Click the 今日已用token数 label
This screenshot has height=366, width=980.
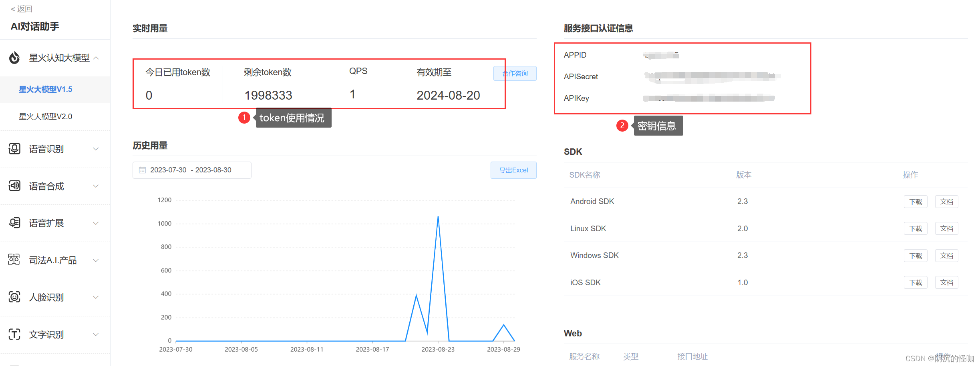[x=178, y=72]
